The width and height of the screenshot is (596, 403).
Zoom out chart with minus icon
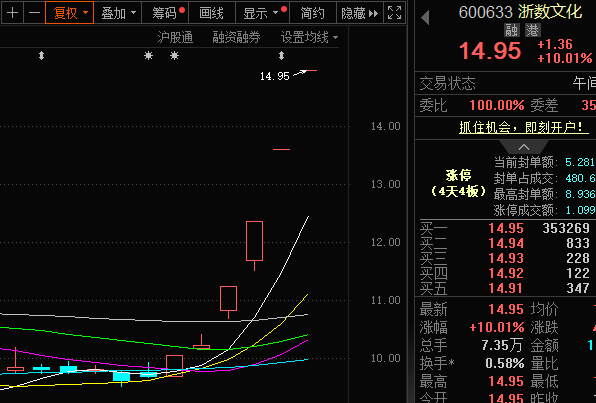pyautogui.click(x=34, y=13)
